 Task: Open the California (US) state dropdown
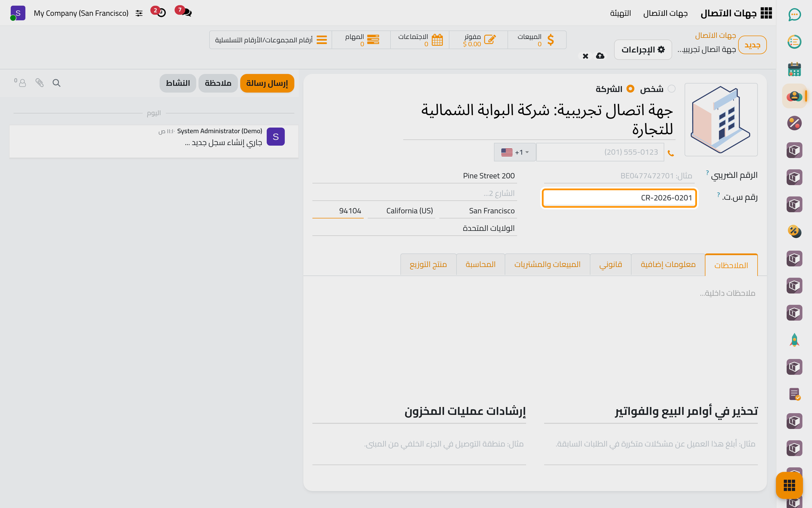tap(401, 211)
